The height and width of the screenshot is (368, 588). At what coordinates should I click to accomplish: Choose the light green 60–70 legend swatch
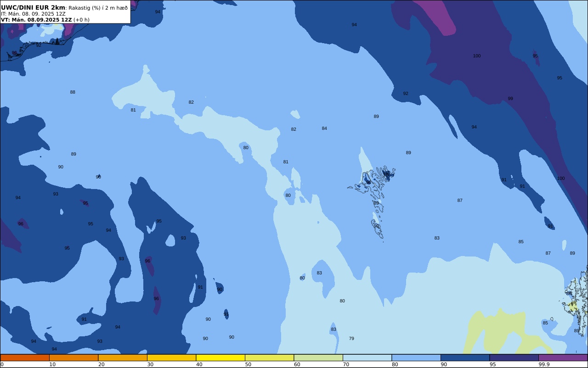tap(318, 357)
